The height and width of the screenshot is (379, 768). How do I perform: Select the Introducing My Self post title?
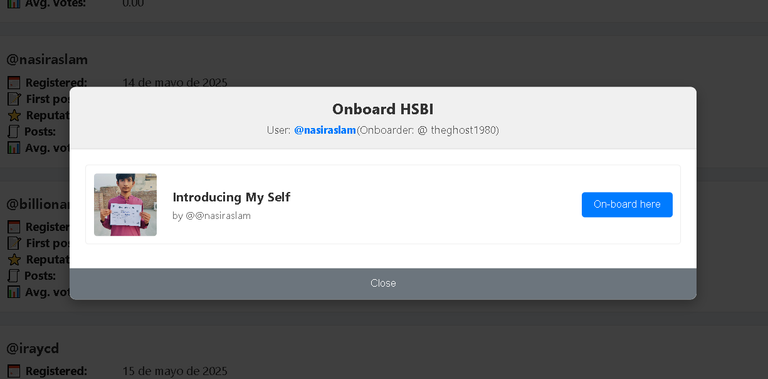point(231,197)
